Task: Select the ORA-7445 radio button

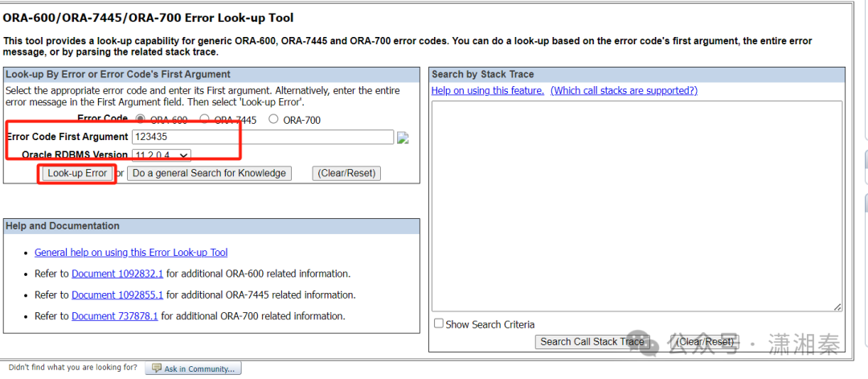Action: pyautogui.click(x=204, y=119)
